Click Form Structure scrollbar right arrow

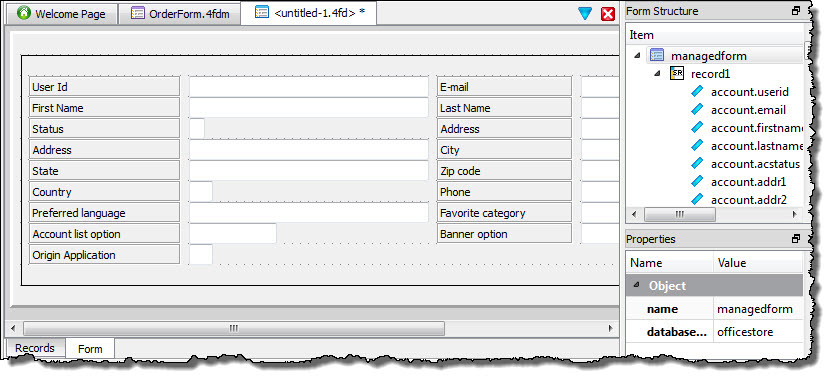click(x=794, y=214)
